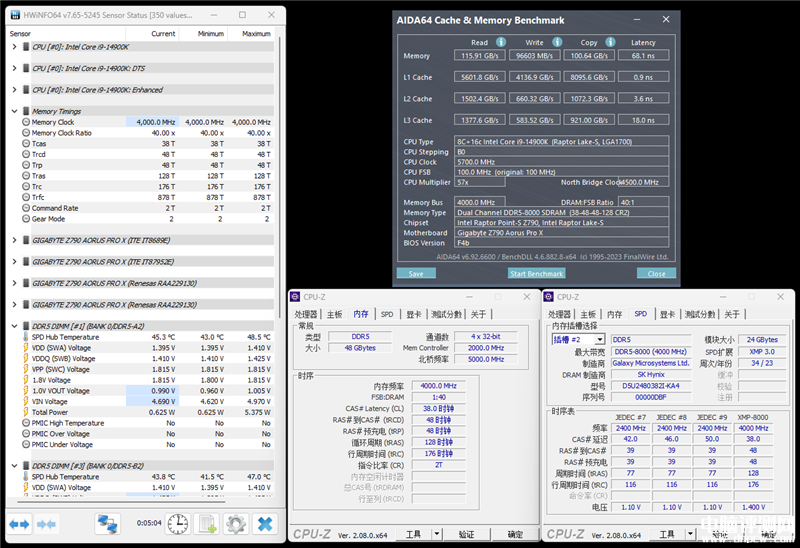Click circle icon beside Gear Mode row

26,218
